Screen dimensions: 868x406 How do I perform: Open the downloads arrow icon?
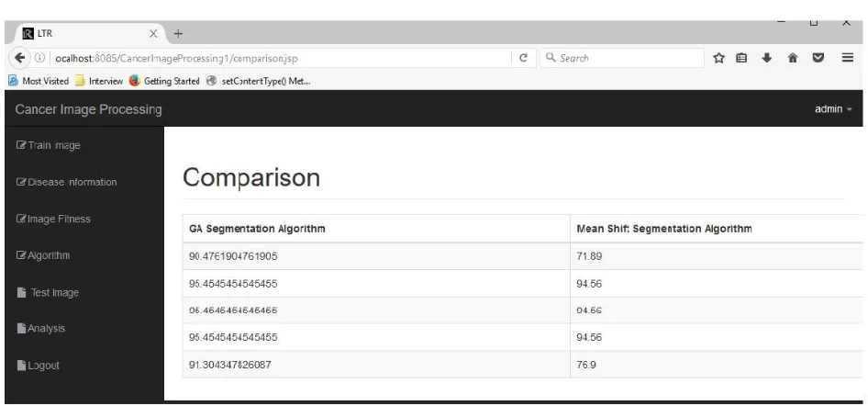click(x=767, y=58)
